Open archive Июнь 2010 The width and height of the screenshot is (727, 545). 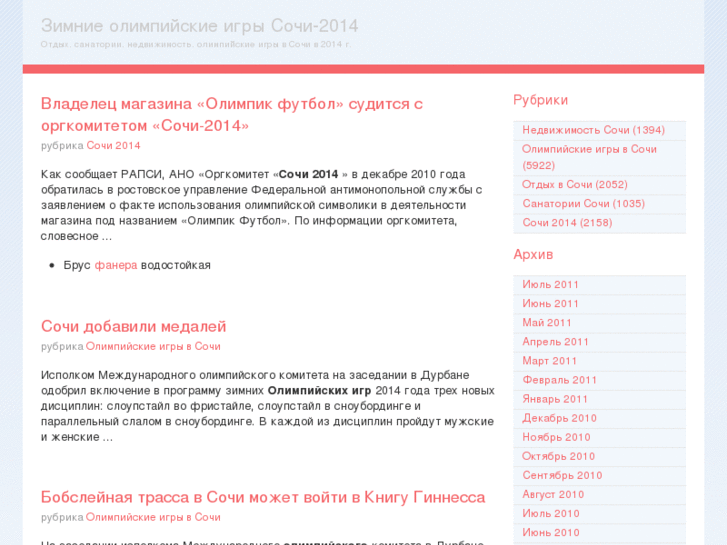(551, 532)
